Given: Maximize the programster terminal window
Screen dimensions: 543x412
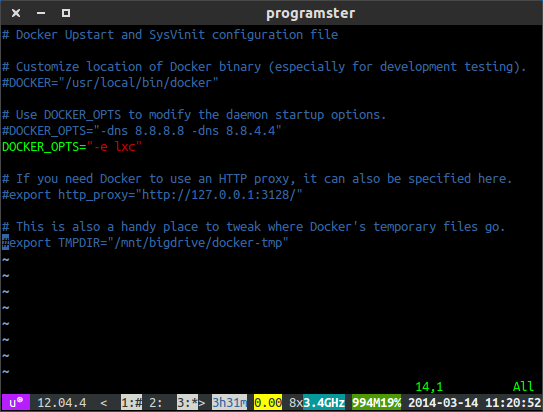Looking at the screenshot, I should [x=66, y=13].
